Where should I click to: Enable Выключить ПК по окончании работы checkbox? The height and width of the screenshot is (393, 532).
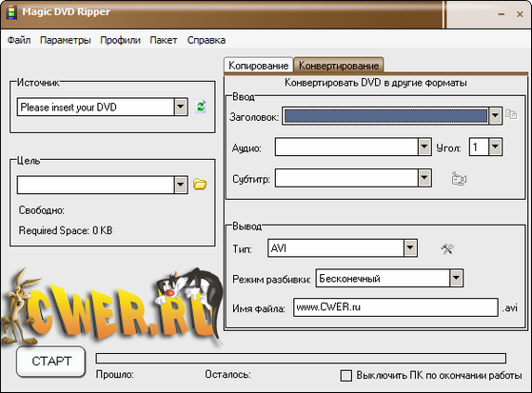tap(346, 375)
